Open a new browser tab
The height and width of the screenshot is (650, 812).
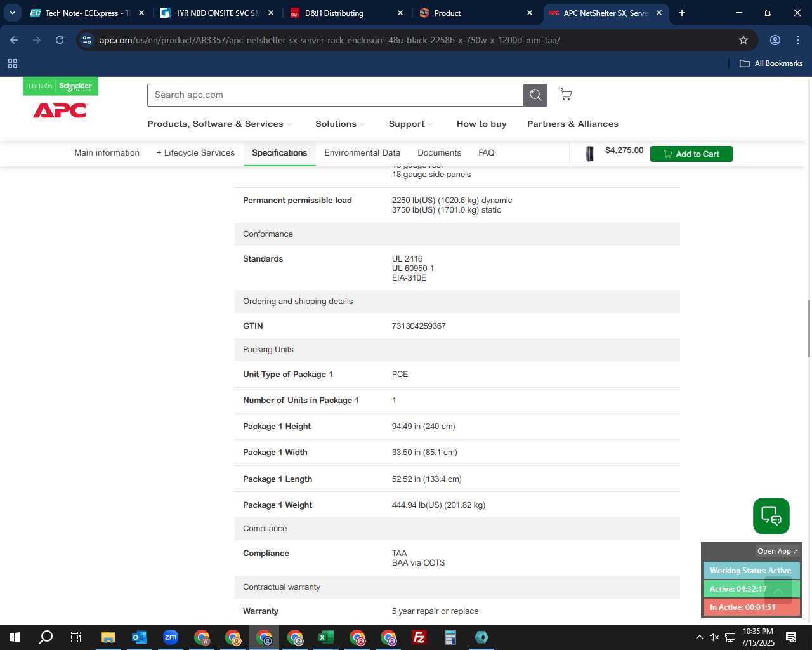tap(682, 13)
